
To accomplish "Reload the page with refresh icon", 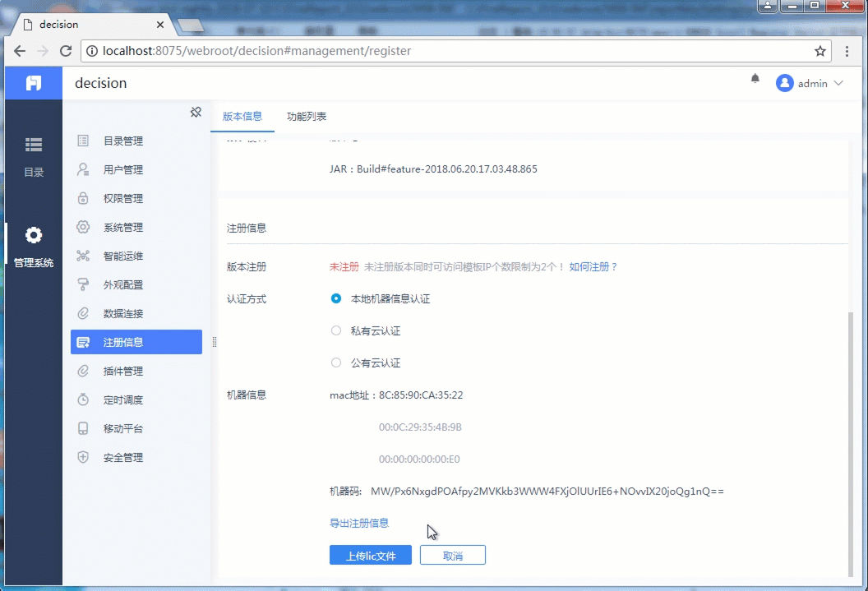I will [x=66, y=51].
